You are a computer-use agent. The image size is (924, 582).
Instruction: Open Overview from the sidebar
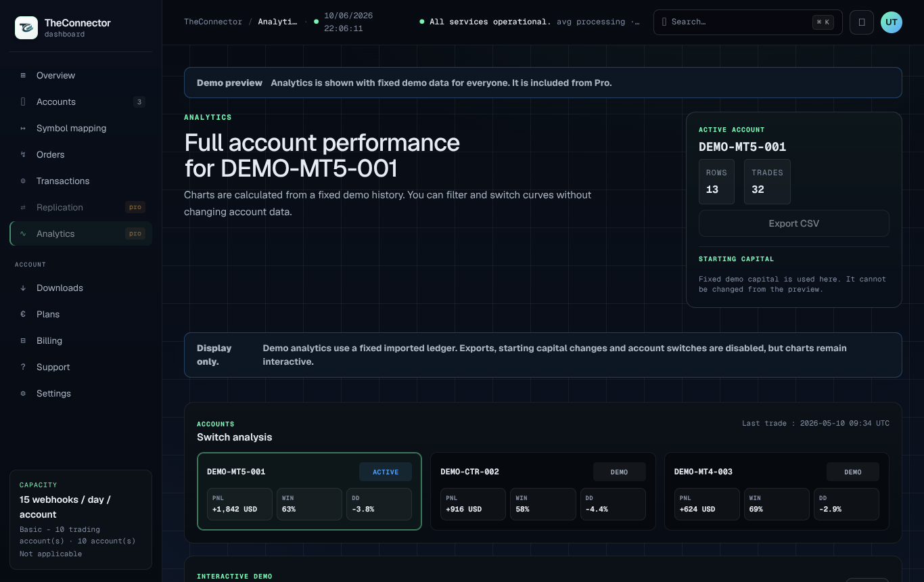(80, 75)
